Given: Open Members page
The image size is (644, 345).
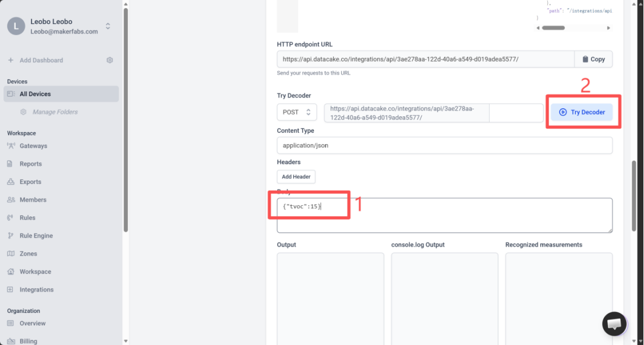Looking at the screenshot, I should pyautogui.click(x=33, y=200).
